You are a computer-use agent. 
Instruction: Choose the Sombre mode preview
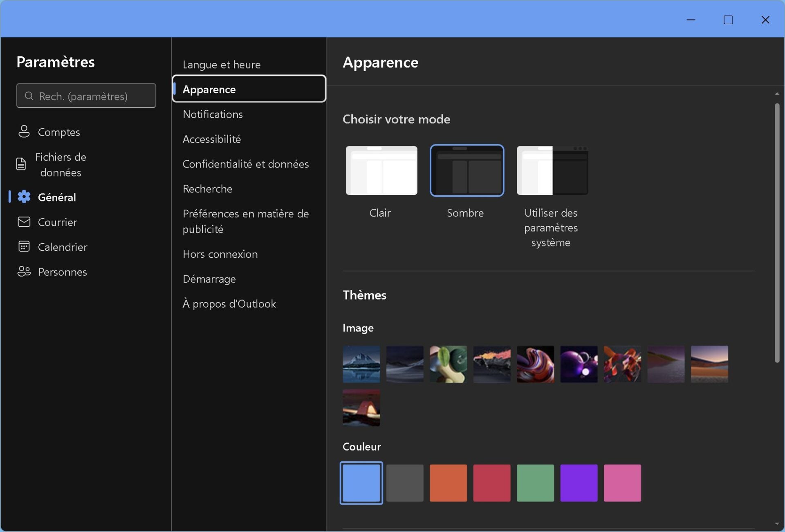(x=467, y=170)
